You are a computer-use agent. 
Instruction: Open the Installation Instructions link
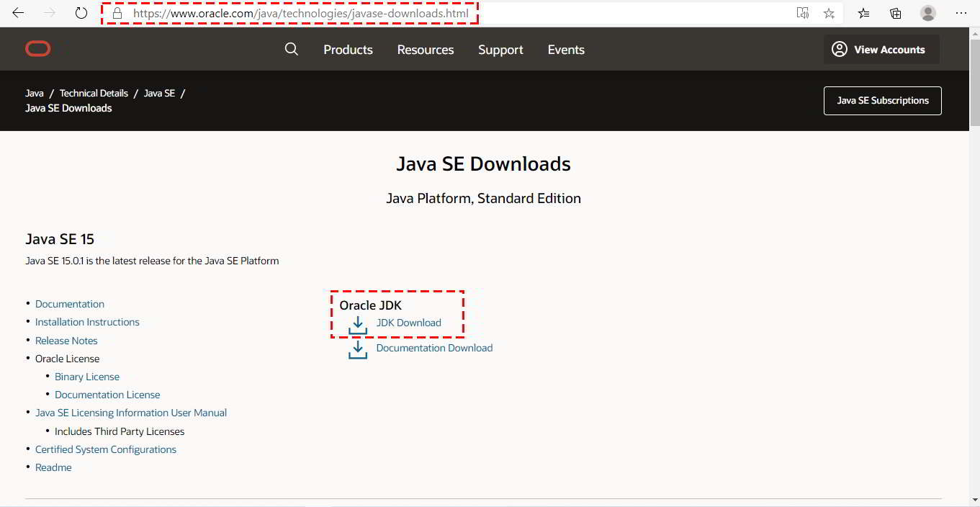point(87,322)
